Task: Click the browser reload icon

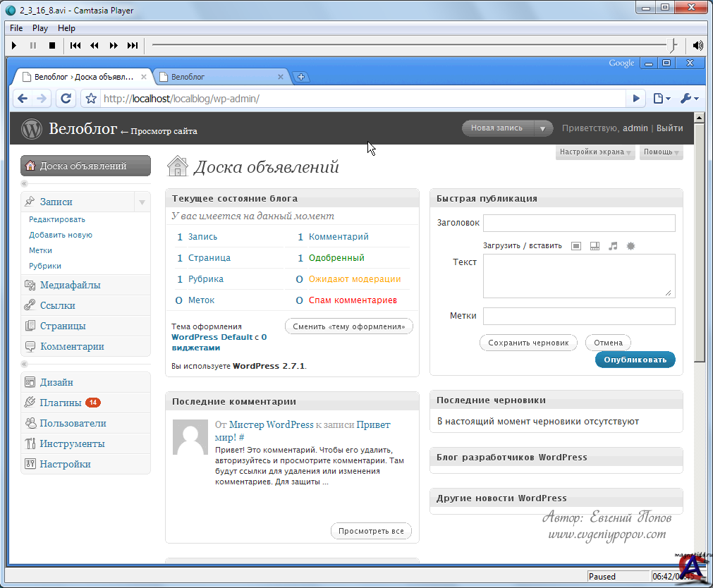Action: tap(66, 99)
